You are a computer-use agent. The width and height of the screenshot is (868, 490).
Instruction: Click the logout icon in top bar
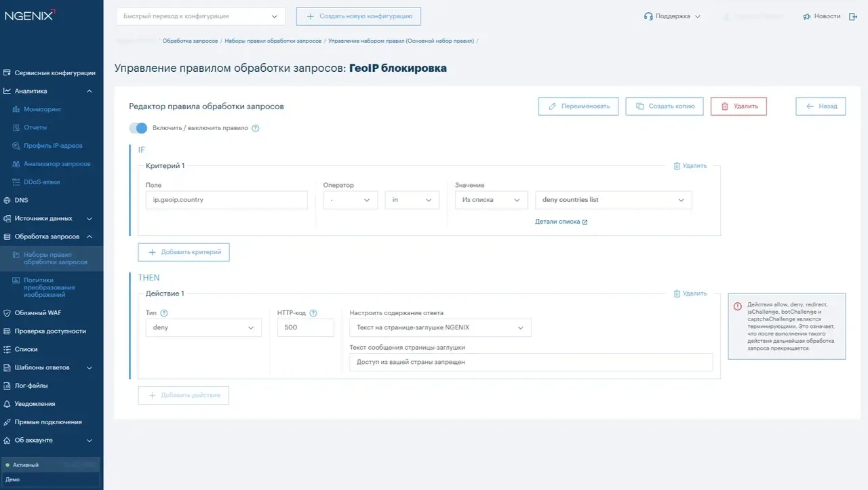853,16
